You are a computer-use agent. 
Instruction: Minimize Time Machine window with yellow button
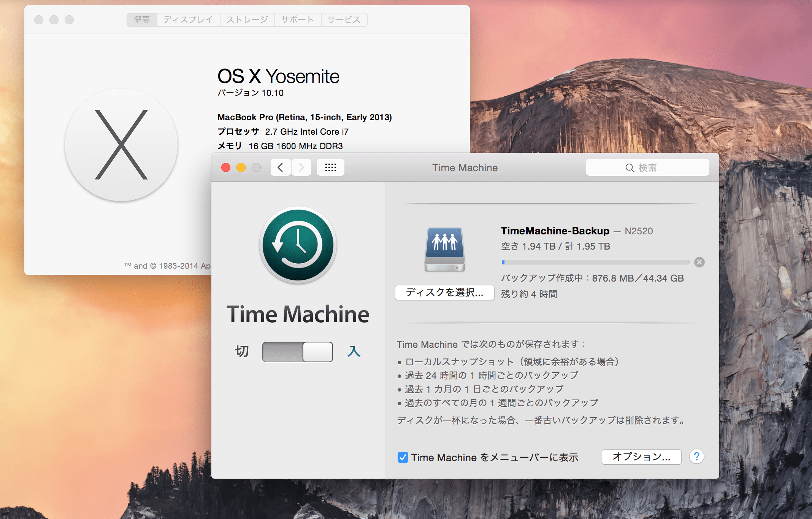241,167
